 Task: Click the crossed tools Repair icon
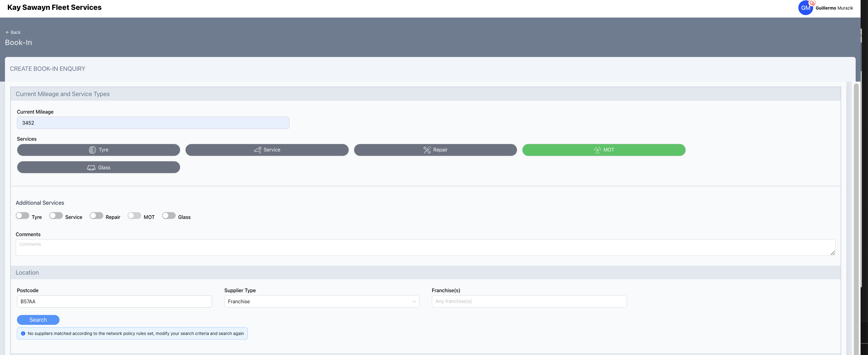click(427, 150)
